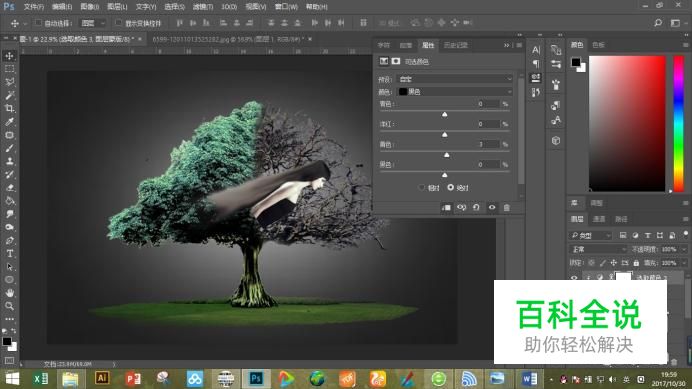Filter layers by type layers (T icon)
Viewport: 692px width, 389px height.
[x=647, y=236]
